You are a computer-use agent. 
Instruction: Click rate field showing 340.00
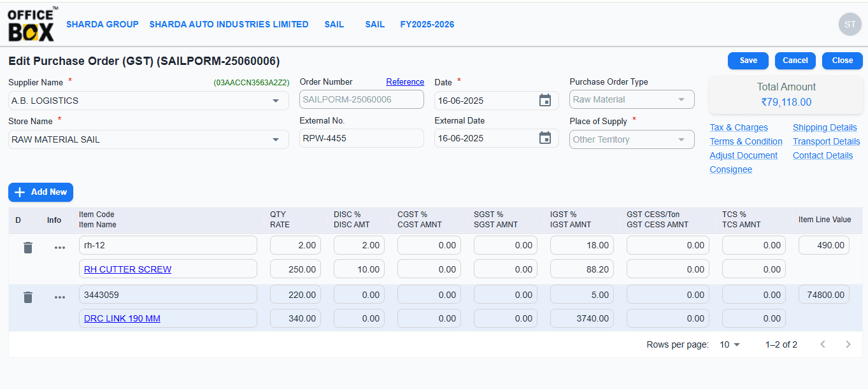point(295,318)
